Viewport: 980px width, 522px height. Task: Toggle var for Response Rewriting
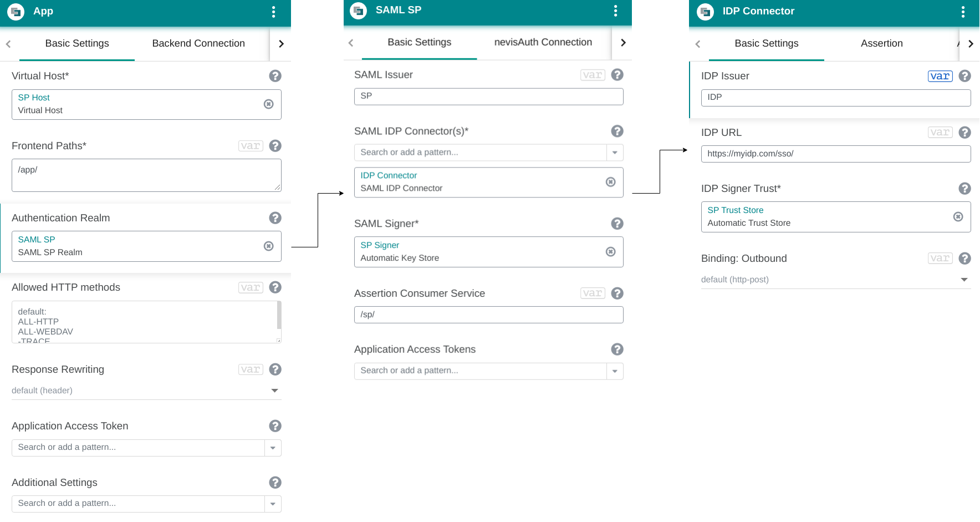pyautogui.click(x=251, y=369)
